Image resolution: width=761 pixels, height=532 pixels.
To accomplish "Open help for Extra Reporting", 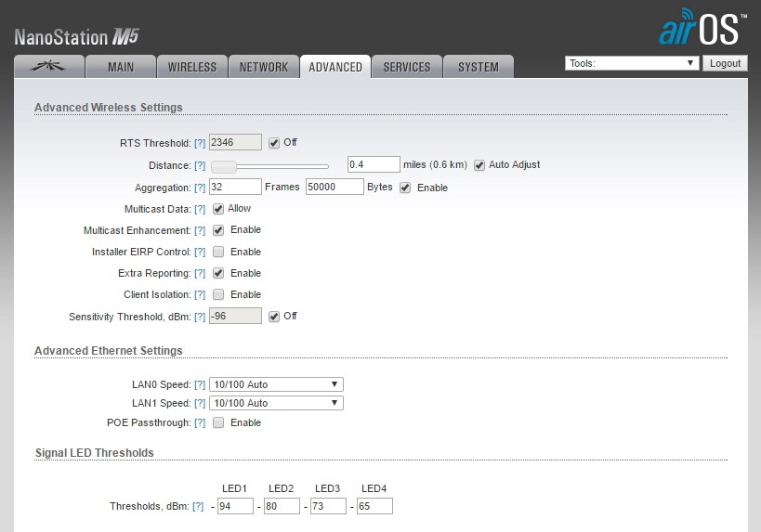I will click(200, 273).
